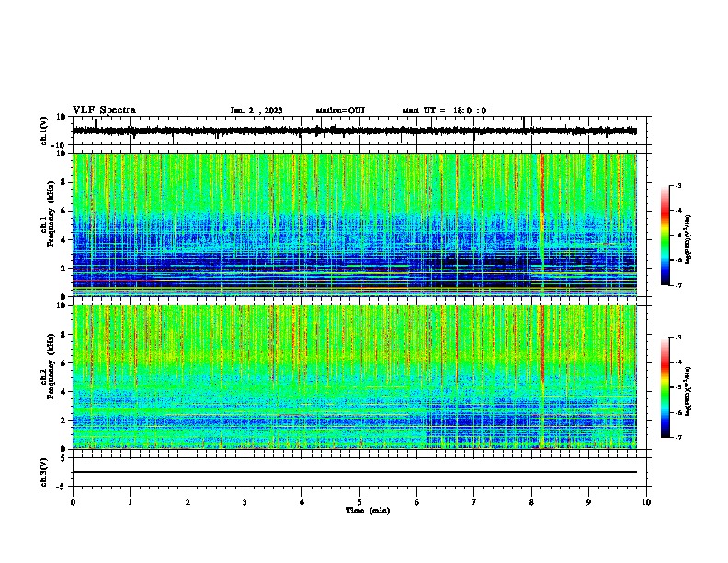This screenshot has height=563, width=728.
Task: Click the "ch.3(V)" axis label
Action: [44, 472]
